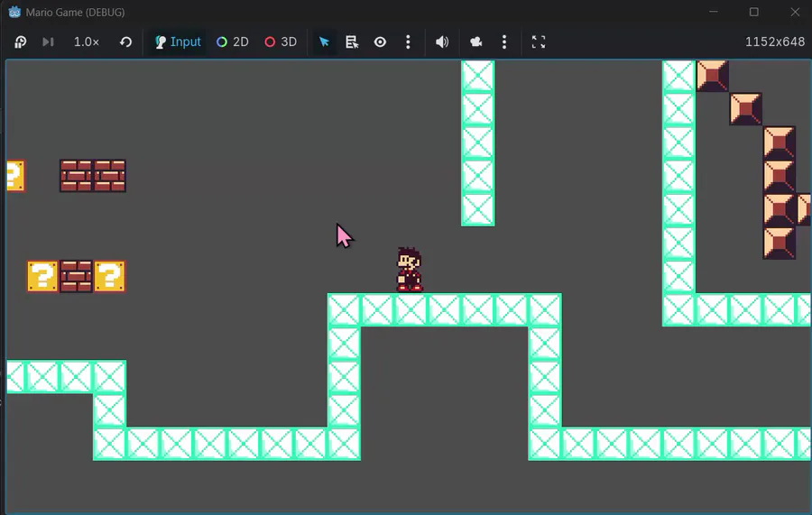This screenshot has height=515, width=812.
Task: Click the Godot icon in the title bar
Action: click(x=14, y=12)
